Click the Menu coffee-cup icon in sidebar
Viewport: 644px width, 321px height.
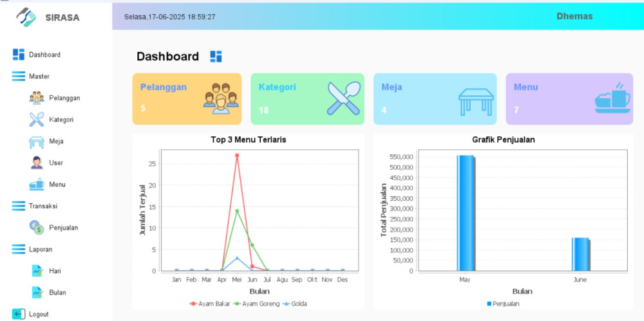tap(37, 185)
